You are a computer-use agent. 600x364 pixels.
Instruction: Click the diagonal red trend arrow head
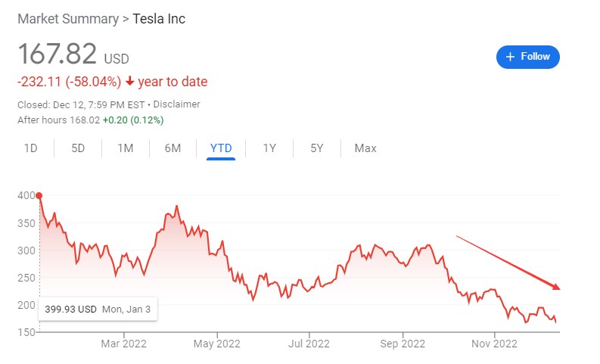pos(556,287)
